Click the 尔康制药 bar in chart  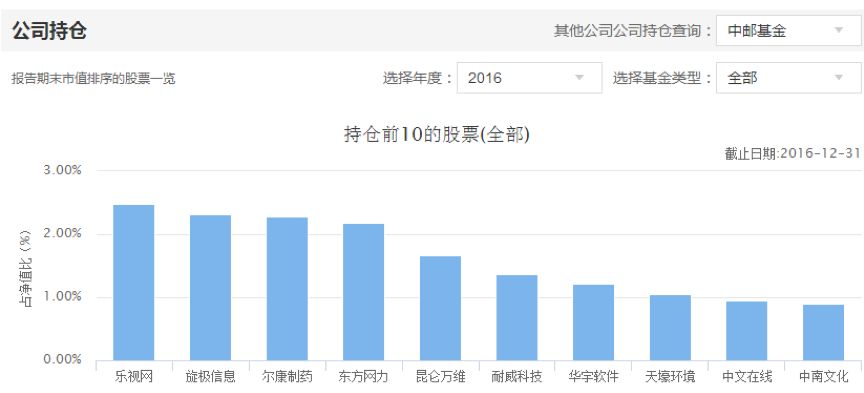(287, 288)
